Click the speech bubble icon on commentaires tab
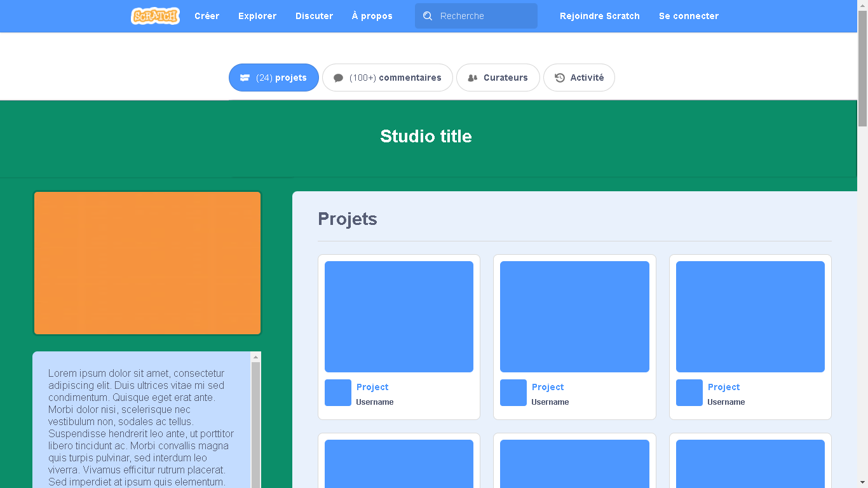Viewport: 868px width, 488px height. pyautogui.click(x=339, y=77)
